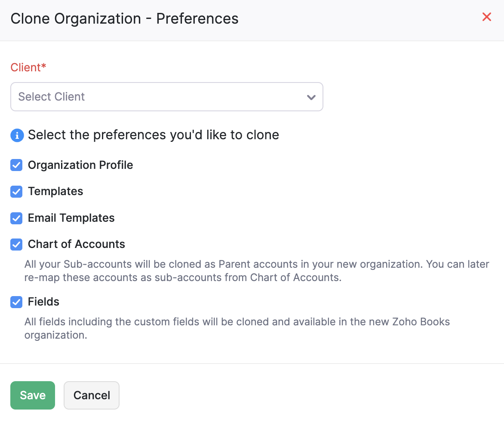504x422 pixels.
Task: Close the Clone Organization dialog
Action: coord(486,17)
